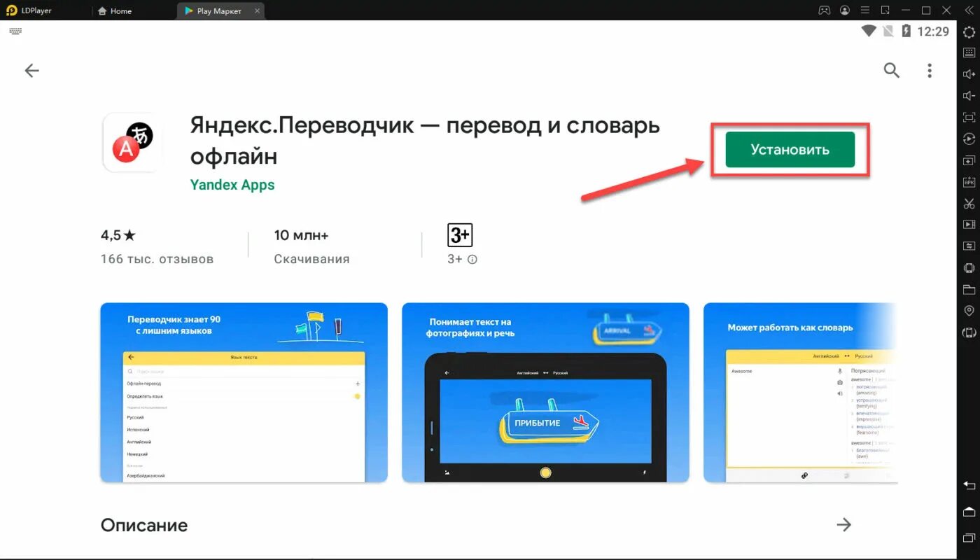Click the rotate screen icon
Image resolution: width=980 pixels, height=560 pixels.
tap(969, 332)
